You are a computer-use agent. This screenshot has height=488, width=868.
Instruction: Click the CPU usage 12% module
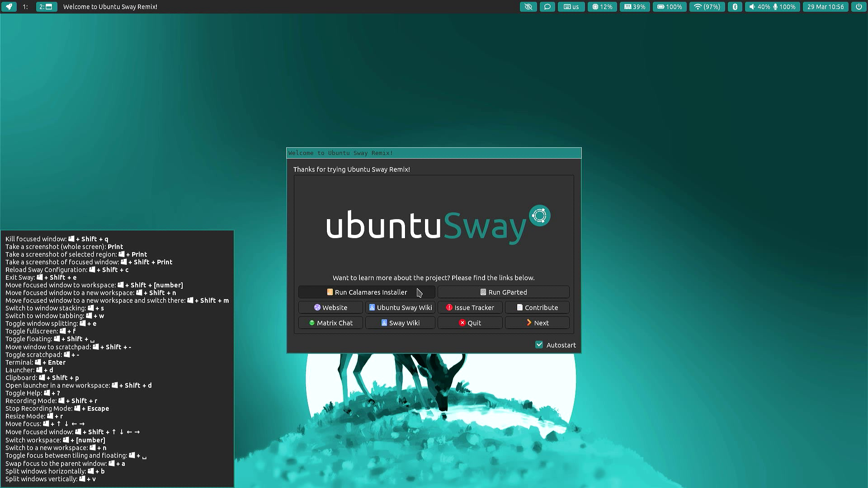[x=602, y=7]
